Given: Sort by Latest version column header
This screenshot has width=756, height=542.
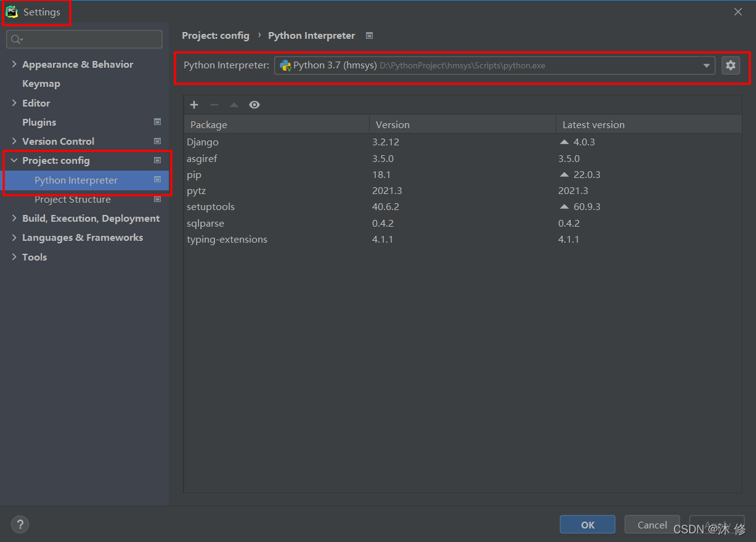Looking at the screenshot, I should pos(649,124).
